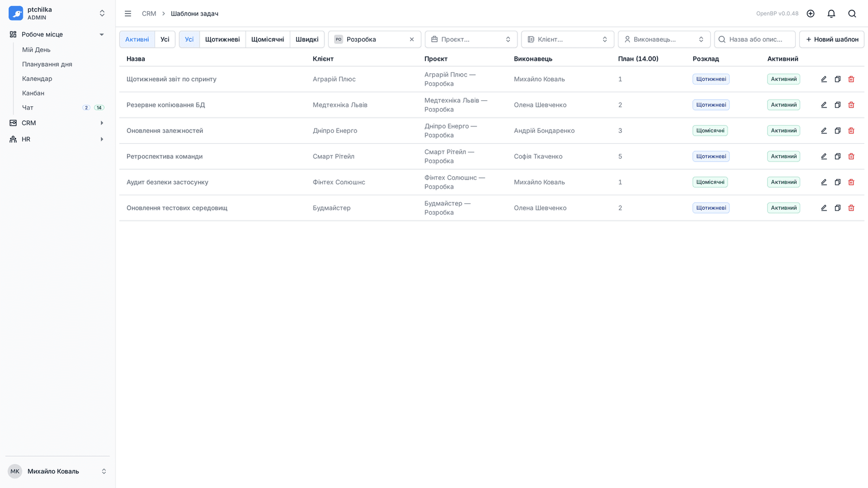Focus the Назва або опис search field
868x488 pixels.
point(755,39)
